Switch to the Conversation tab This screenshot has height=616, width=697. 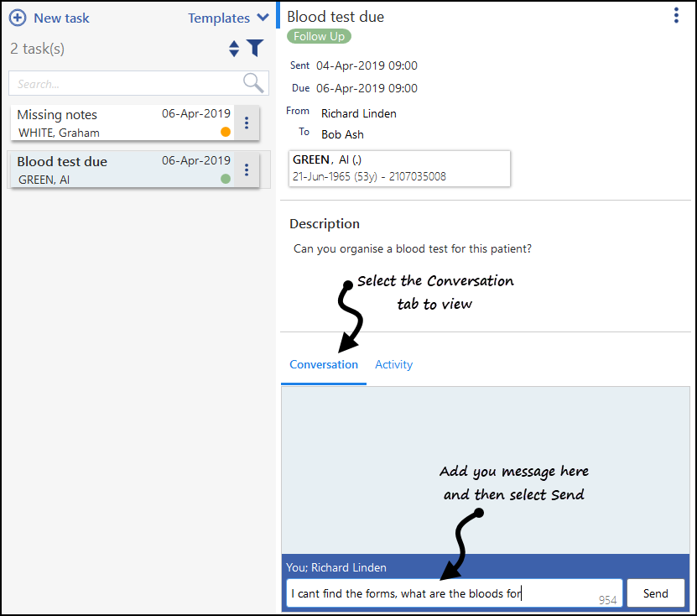coord(324,365)
